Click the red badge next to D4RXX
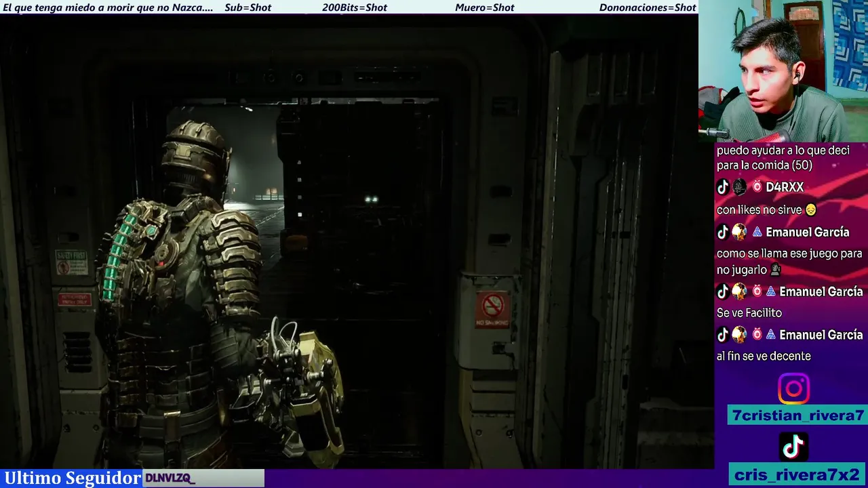The width and height of the screenshot is (868, 488). [x=757, y=187]
